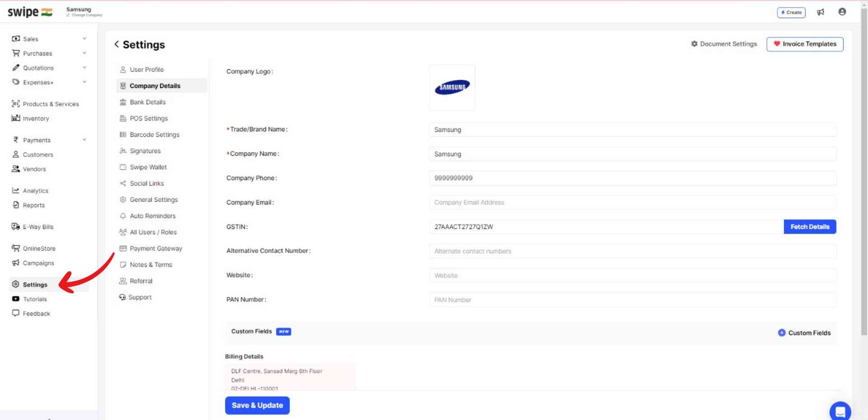
Task: Click the Customers person icon
Action: [16, 154]
